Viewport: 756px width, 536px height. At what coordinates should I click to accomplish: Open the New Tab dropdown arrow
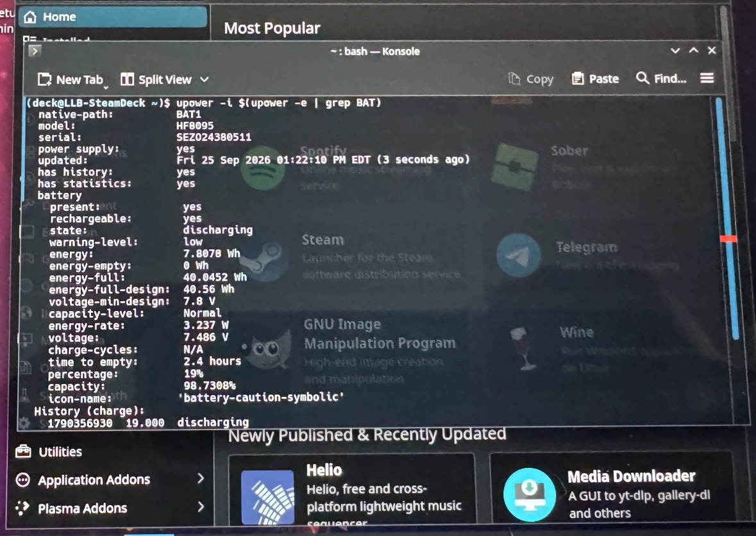click(106, 87)
